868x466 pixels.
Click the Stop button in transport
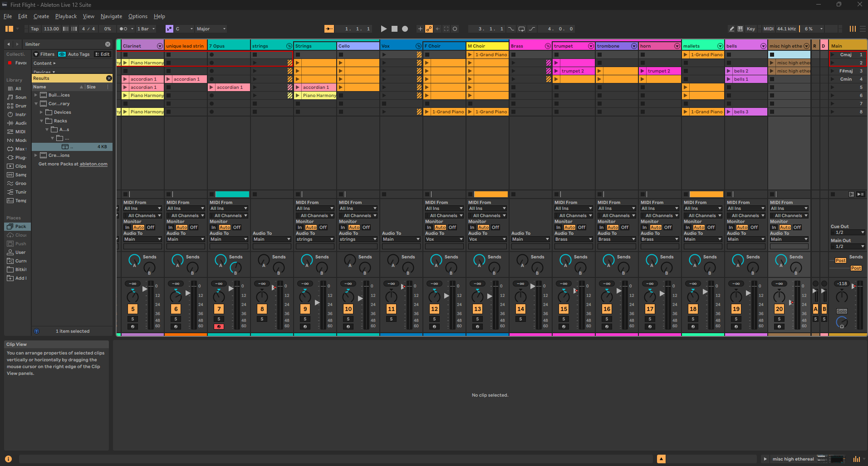(394, 29)
